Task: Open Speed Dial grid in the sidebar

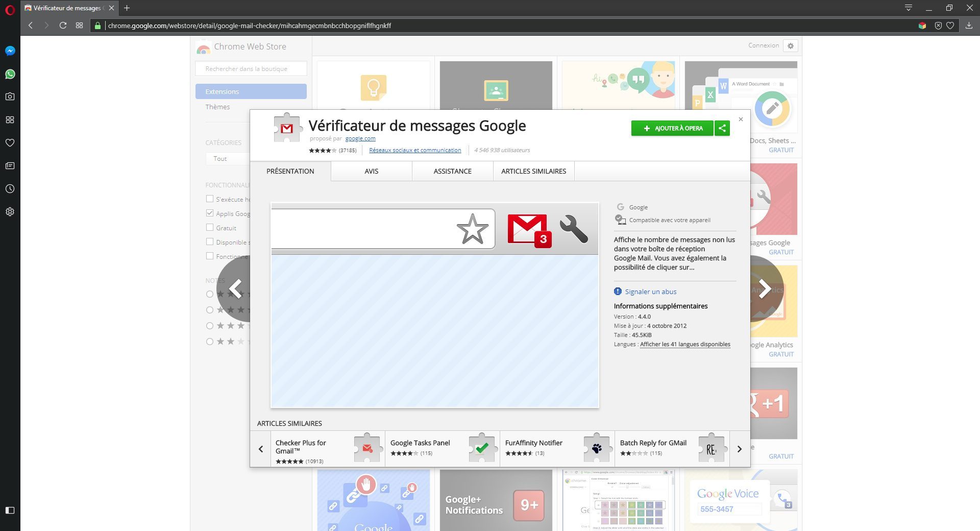Action: (10, 119)
